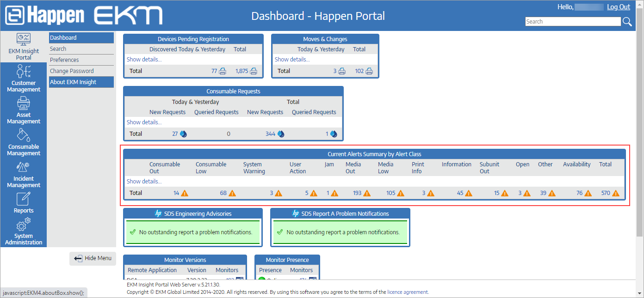
Task: Click SDS Engineering Advisories header
Action: click(193, 214)
